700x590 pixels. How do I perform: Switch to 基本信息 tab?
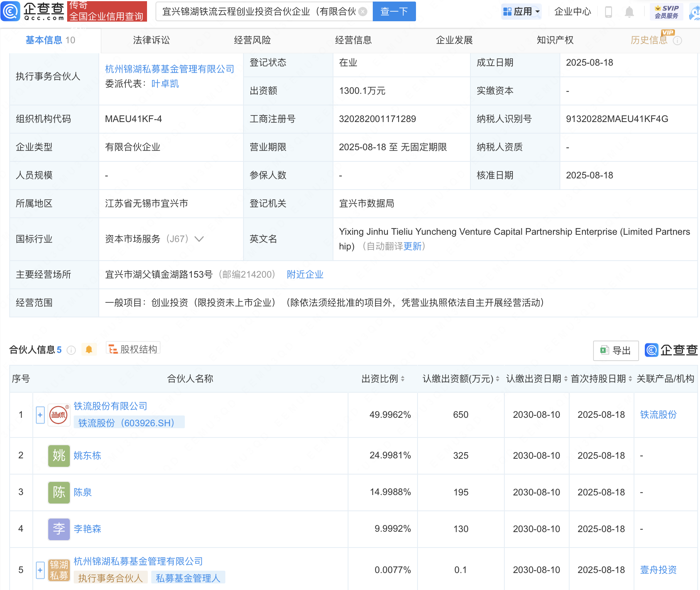[x=50, y=40]
